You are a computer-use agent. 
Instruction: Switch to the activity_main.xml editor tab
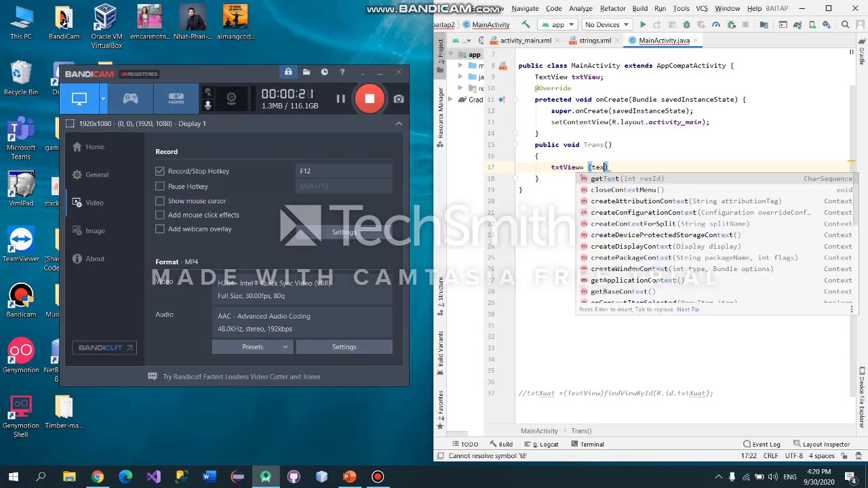click(525, 41)
